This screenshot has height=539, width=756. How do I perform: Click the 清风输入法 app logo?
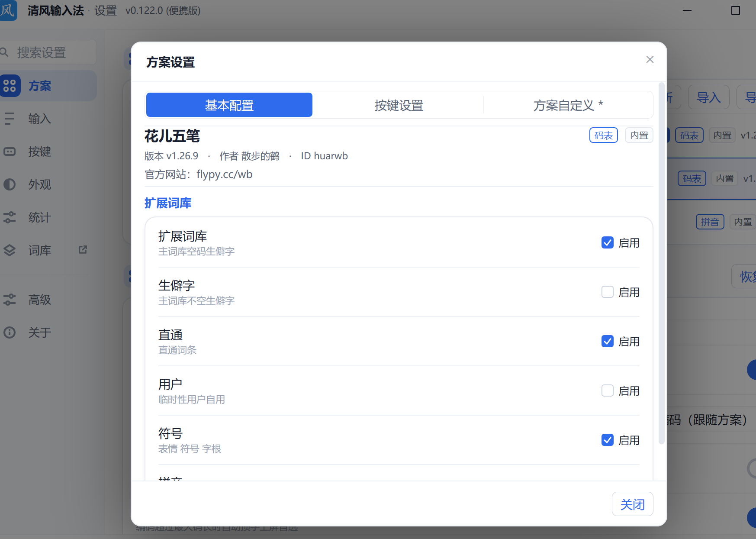point(8,10)
